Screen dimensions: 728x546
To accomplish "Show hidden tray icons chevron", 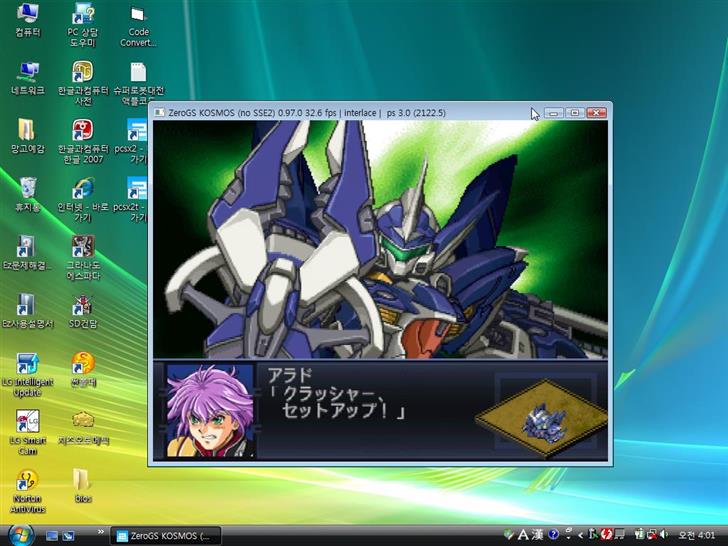I will [x=580, y=535].
